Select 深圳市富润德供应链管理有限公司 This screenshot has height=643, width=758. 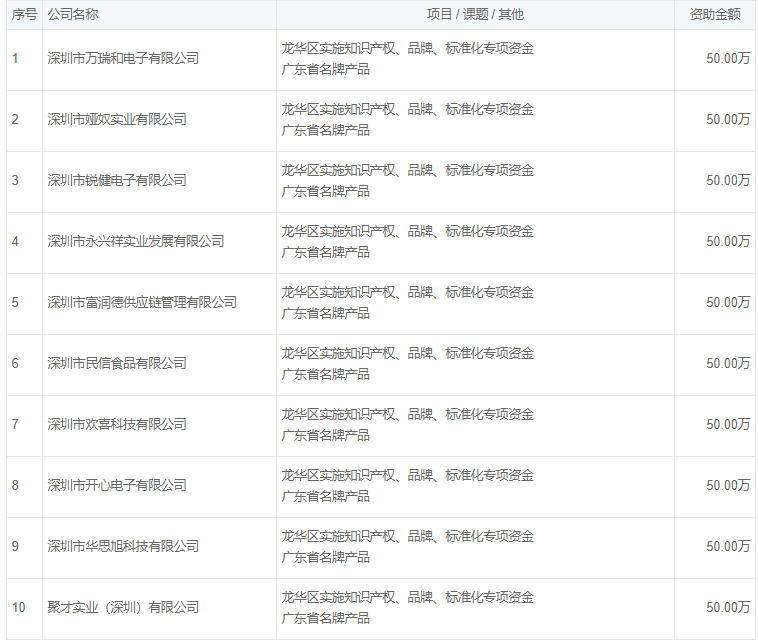pyautogui.click(x=142, y=303)
